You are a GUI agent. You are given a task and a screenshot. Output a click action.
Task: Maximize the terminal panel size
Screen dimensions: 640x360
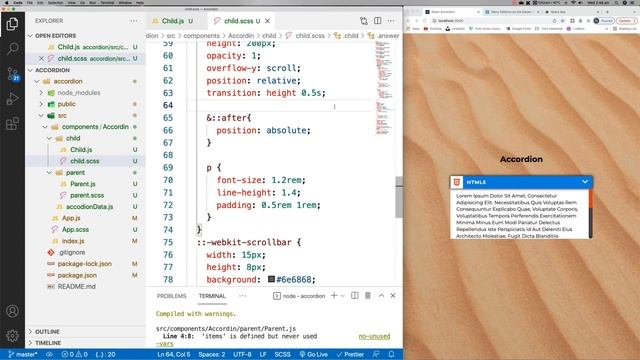click(x=381, y=296)
